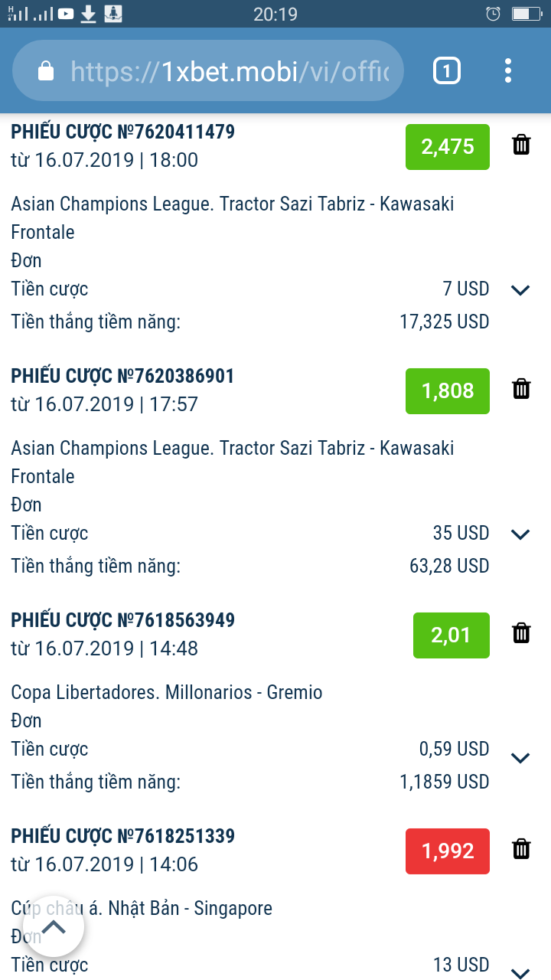Focus the 1xbet.mobi address bar
The image size is (551, 980).
tap(230, 71)
